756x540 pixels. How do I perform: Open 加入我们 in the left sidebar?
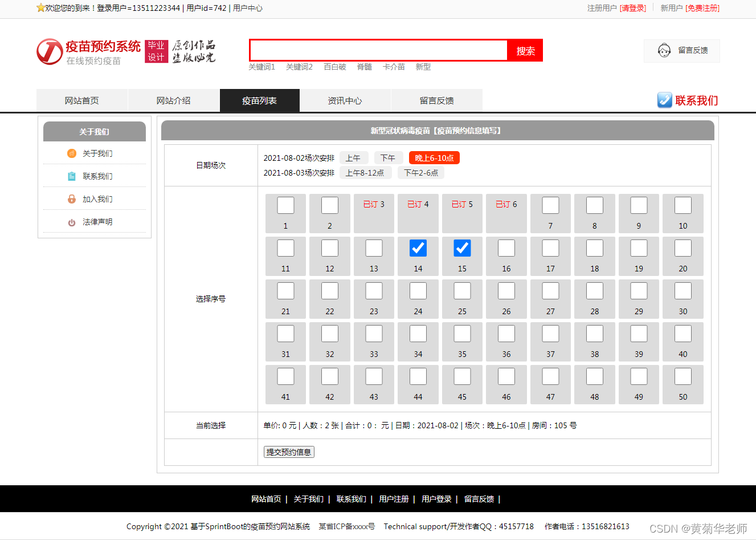(x=97, y=199)
